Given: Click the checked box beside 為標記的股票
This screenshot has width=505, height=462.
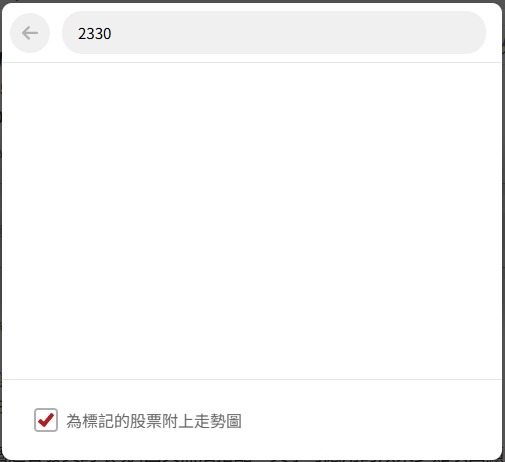Looking at the screenshot, I should [46, 420].
